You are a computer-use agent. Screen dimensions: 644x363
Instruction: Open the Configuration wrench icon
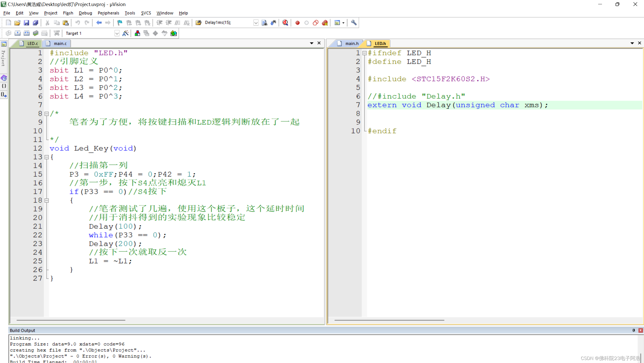coord(354,23)
